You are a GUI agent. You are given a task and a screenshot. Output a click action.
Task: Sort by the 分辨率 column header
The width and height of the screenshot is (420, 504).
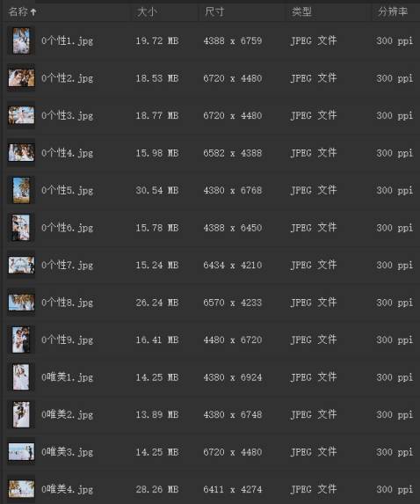[393, 12]
